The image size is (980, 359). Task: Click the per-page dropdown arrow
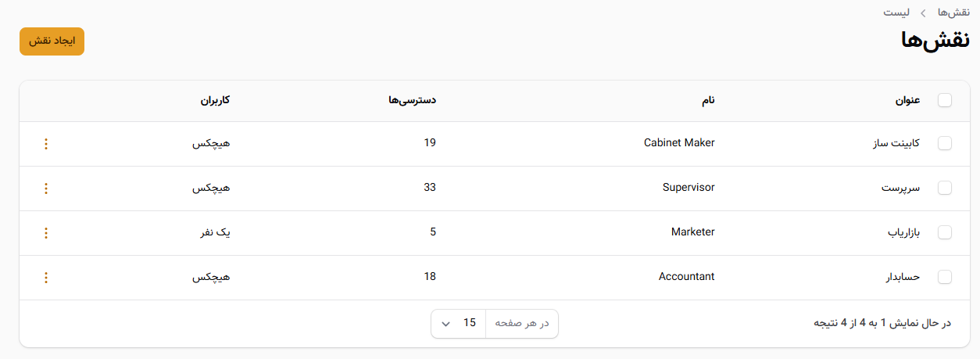click(445, 324)
